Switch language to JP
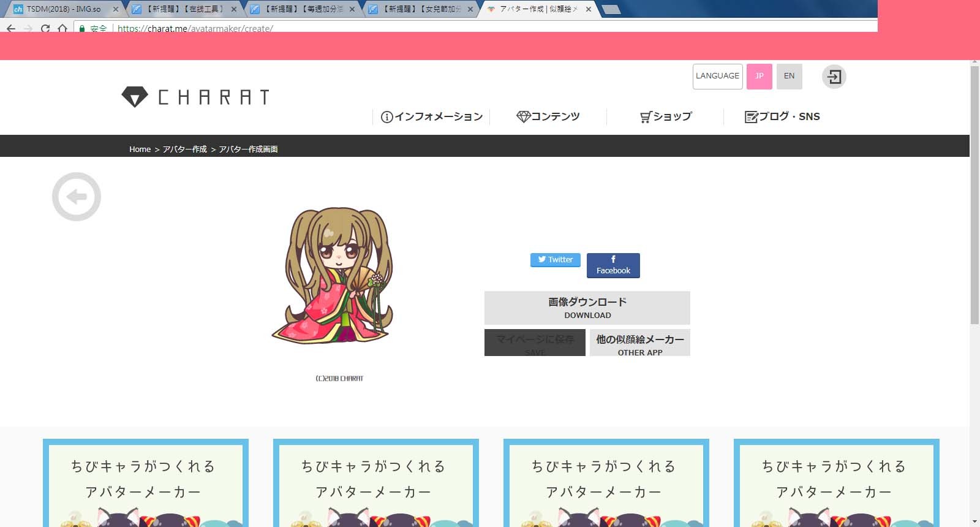The height and width of the screenshot is (527, 980). pos(759,77)
